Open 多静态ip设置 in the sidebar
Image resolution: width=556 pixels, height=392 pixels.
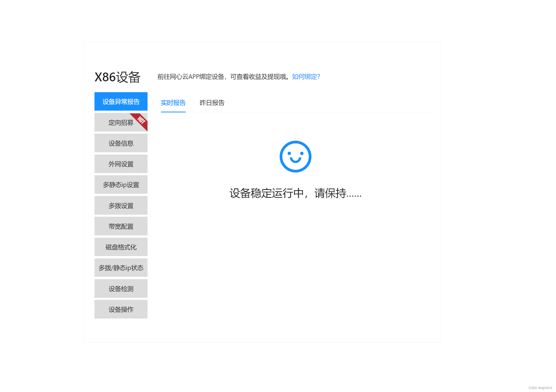tap(121, 185)
